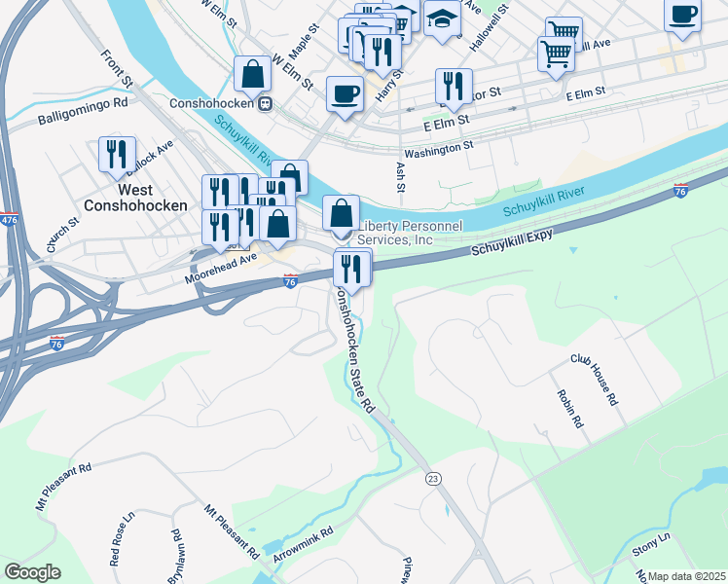728x584 pixels.
Task: Open the restaurant marker beside Moorehead Ave
Action: (221, 230)
